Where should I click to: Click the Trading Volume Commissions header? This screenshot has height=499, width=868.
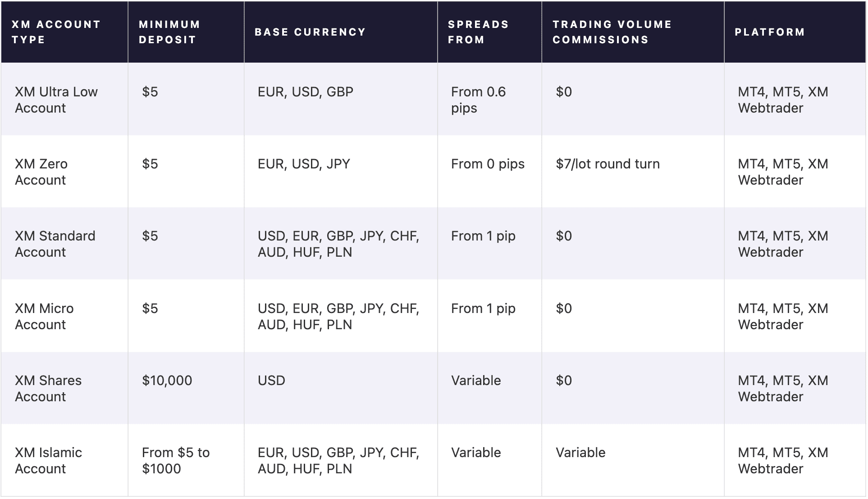coord(612,32)
